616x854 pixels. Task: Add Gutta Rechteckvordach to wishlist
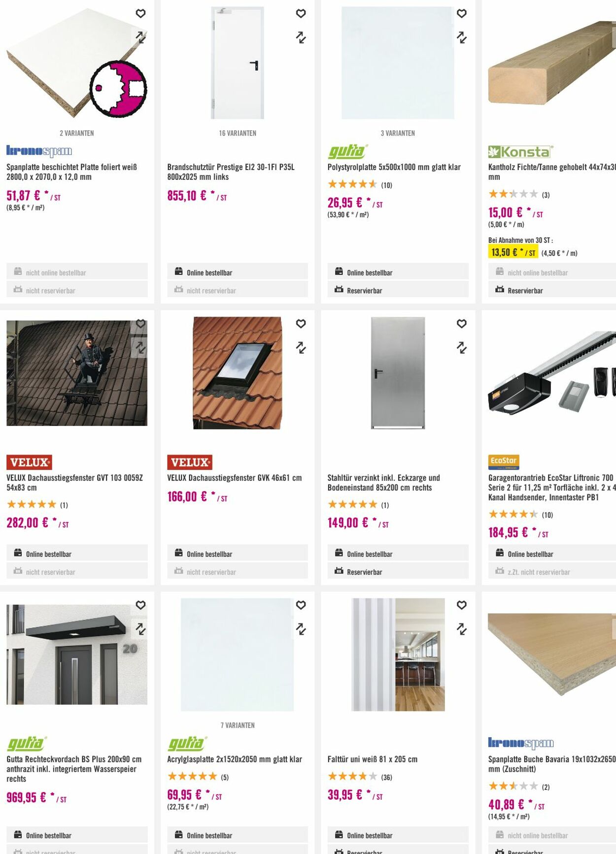(140, 605)
